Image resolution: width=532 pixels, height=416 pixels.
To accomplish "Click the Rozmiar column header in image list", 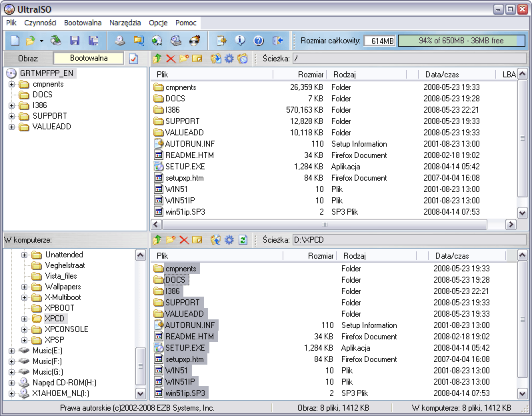I will tap(299, 74).
